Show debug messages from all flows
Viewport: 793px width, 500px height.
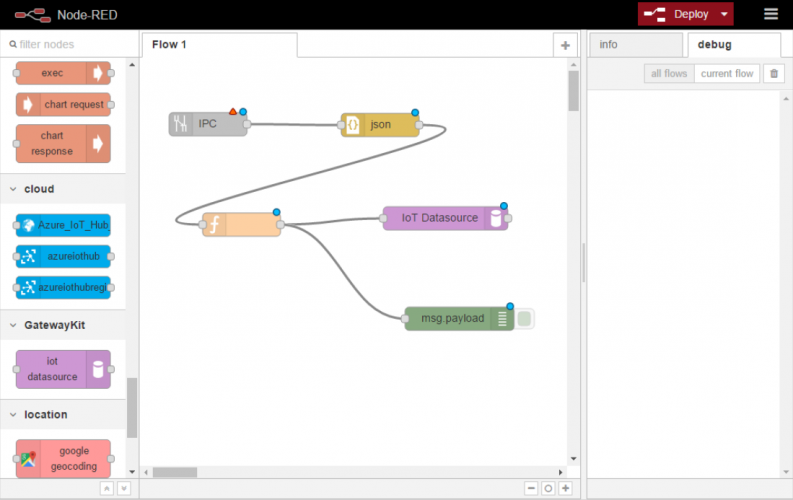[669, 74]
